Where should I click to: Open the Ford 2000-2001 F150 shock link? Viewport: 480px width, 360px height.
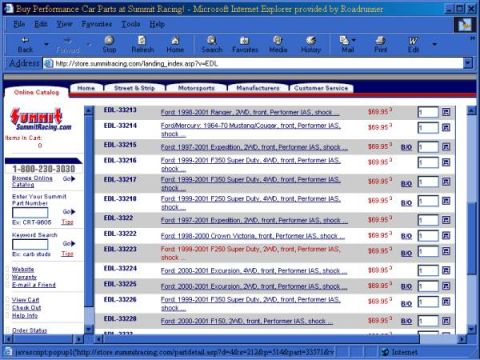(x=247, y=321)
